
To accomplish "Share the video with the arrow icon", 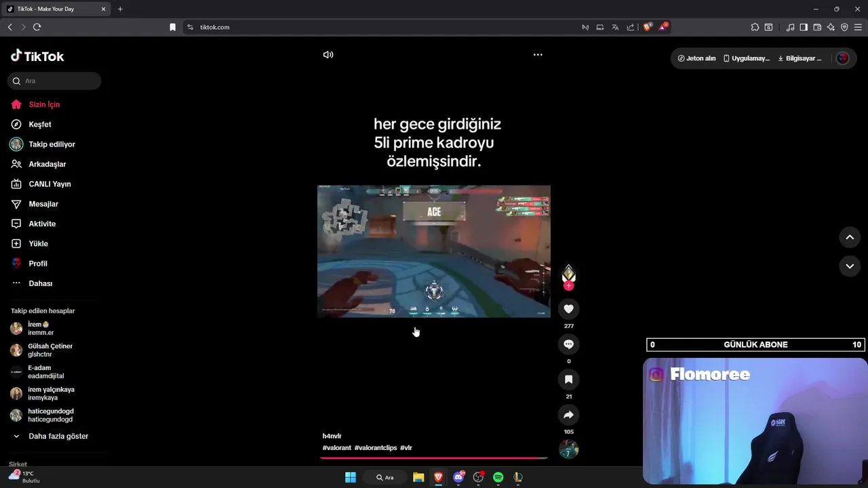I will tap(568, 415).
